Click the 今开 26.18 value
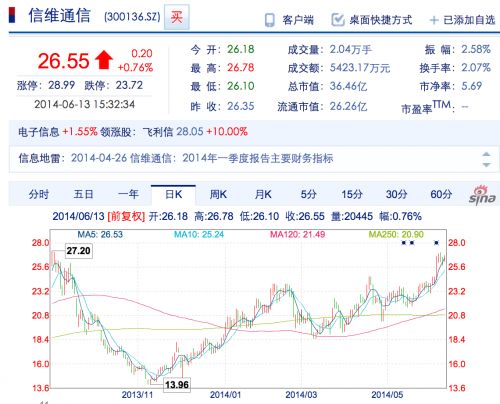The height and width of the screenshot is (404, 500). 241,50
